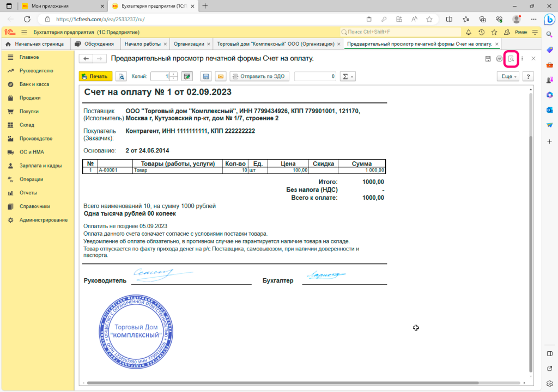This screenshot has height=392, width=558.
Task: Add page to browser favorites star
Action: click(429, 19)
